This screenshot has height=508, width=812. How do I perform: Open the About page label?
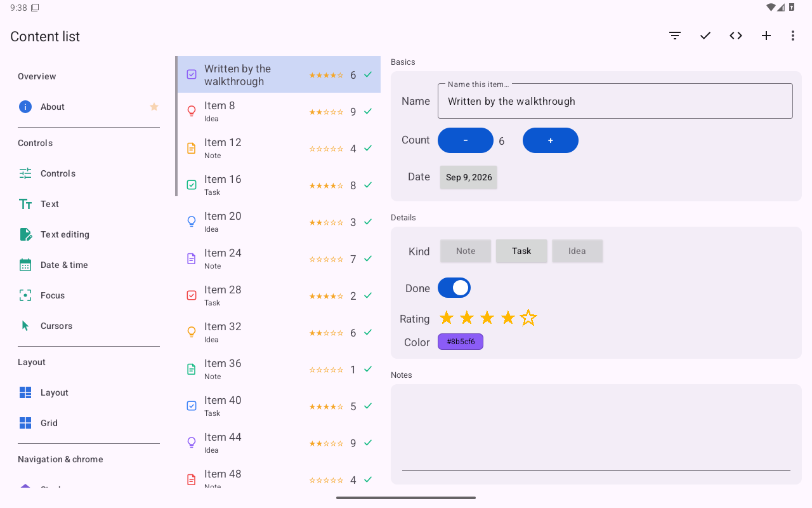coord(53,107)
